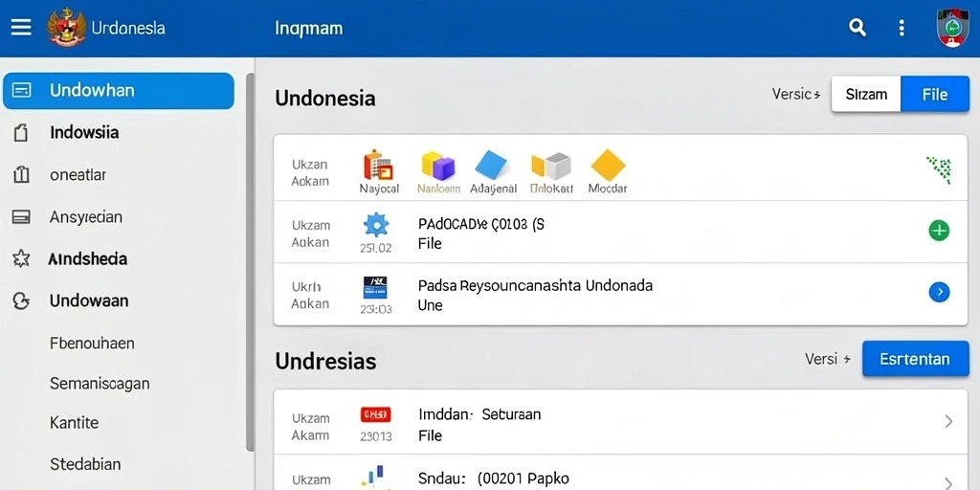Open the Nayocal app icon
The width and height of the screenshot is (980, 490).
point(379,165)
